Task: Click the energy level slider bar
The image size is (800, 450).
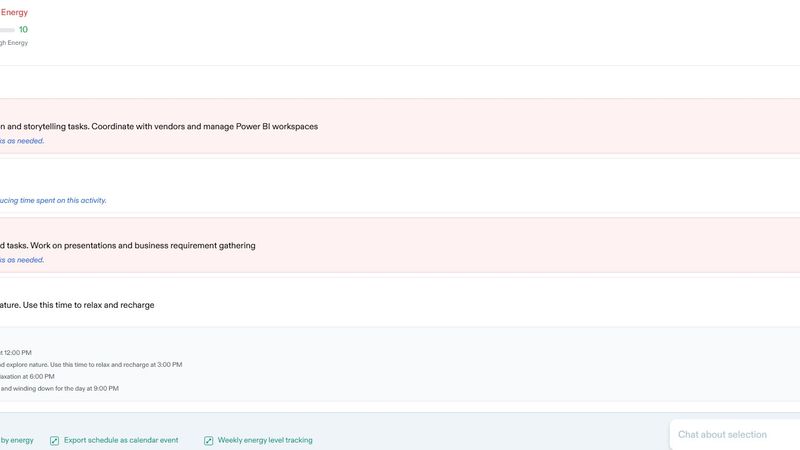Action: [x=7, y=30]
